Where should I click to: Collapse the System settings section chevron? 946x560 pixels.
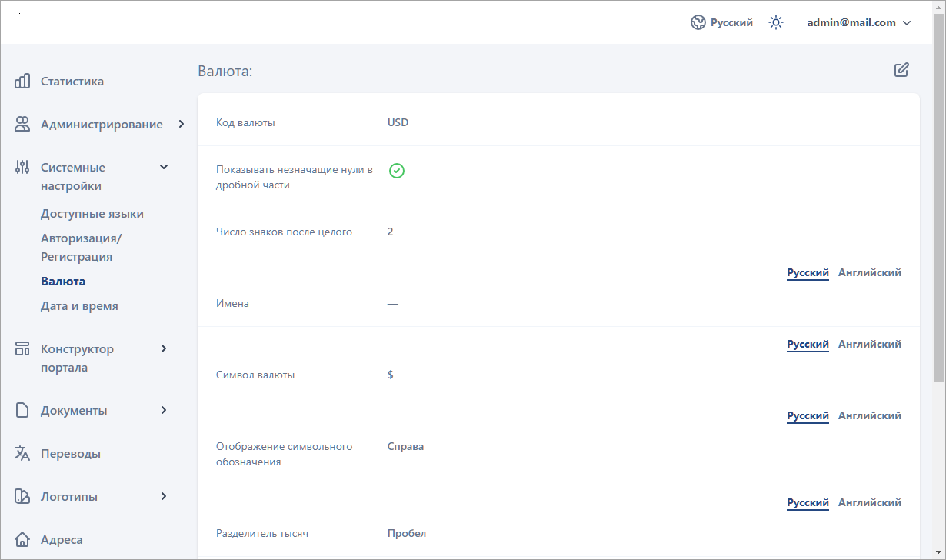point(164,167)
